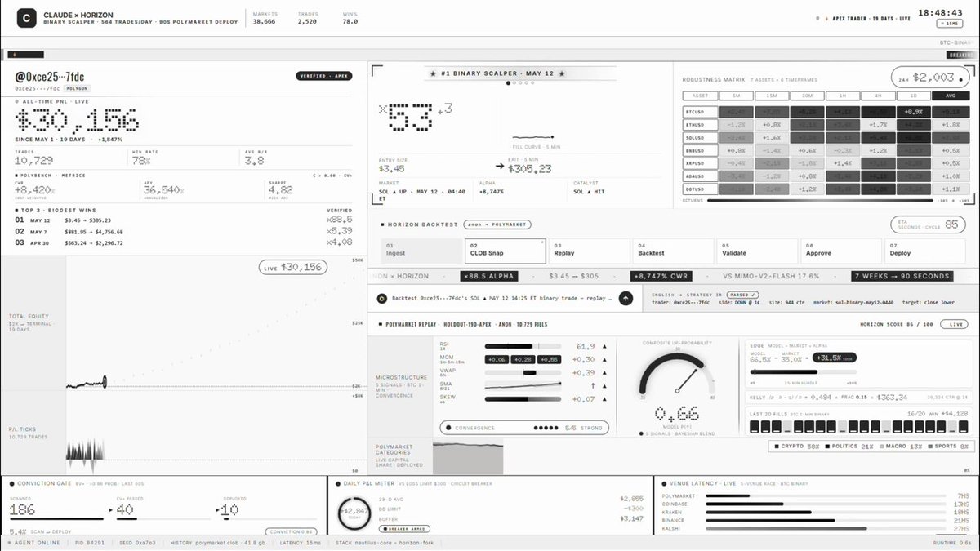Select the 03 Replay pipeline step
The width and height of the screenshot is (980, 551).
(x=589, y=251)
